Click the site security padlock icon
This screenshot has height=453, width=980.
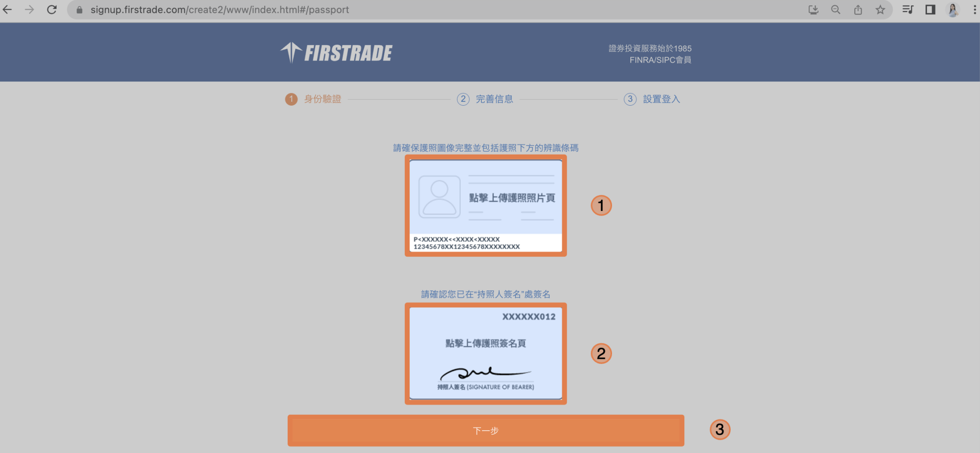pyautogui.click(x=79, y=10)
